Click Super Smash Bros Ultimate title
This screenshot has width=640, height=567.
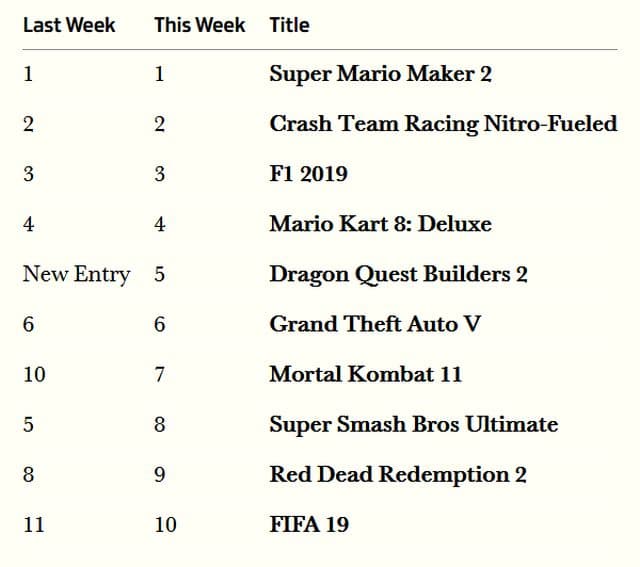click(x=413, y=424)
